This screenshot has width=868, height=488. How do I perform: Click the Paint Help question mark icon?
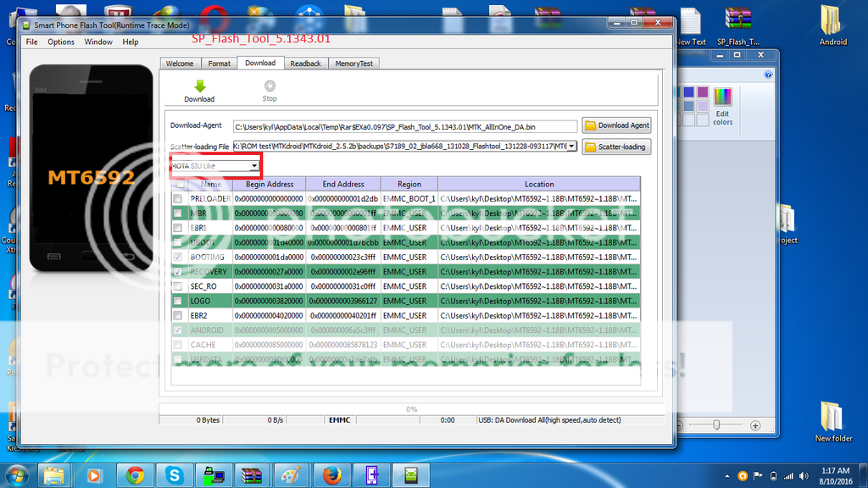768,75
